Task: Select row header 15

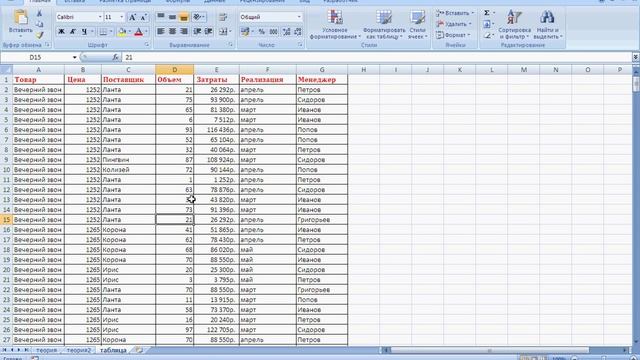Action: point(6,220)
